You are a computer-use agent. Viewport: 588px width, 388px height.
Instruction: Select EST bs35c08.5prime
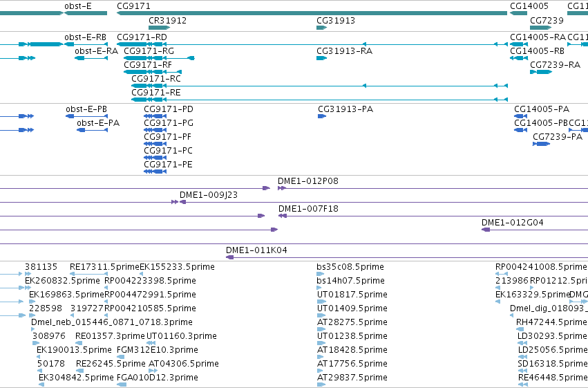point(320,274)
